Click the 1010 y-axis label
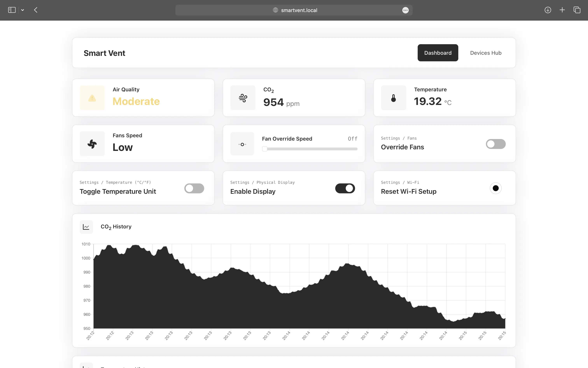 point(86,244)
